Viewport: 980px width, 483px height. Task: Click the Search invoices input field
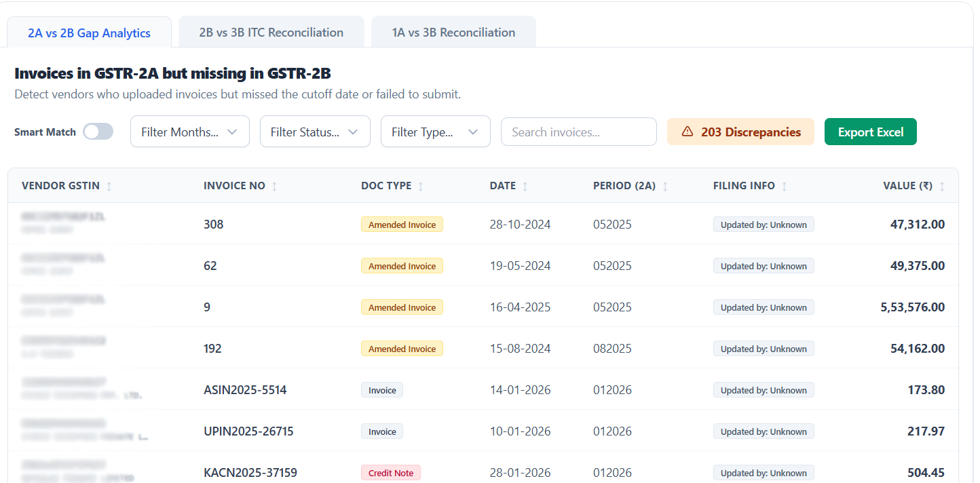pos(578,132)
